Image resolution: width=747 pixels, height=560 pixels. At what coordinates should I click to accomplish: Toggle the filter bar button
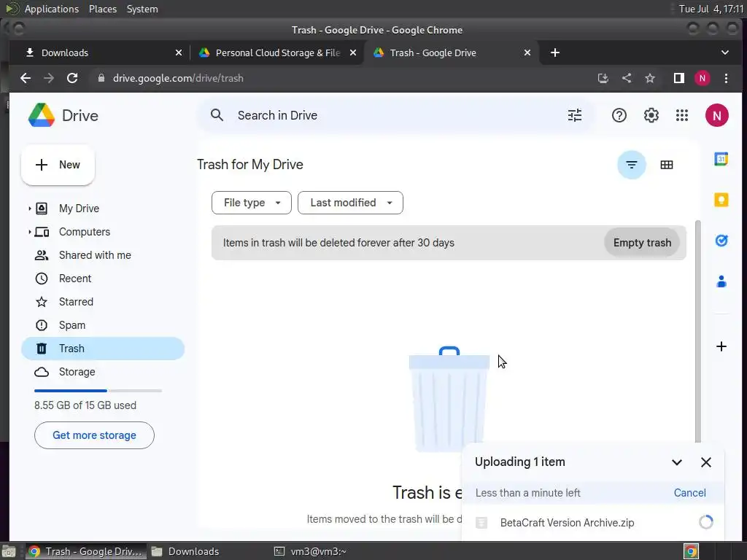coord(631,165)
